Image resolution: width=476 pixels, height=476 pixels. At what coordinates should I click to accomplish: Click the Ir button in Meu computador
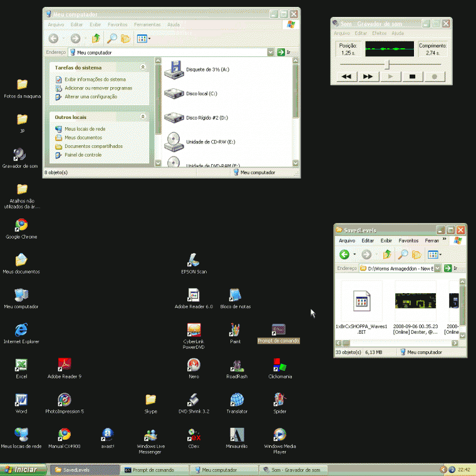[284, 53]
